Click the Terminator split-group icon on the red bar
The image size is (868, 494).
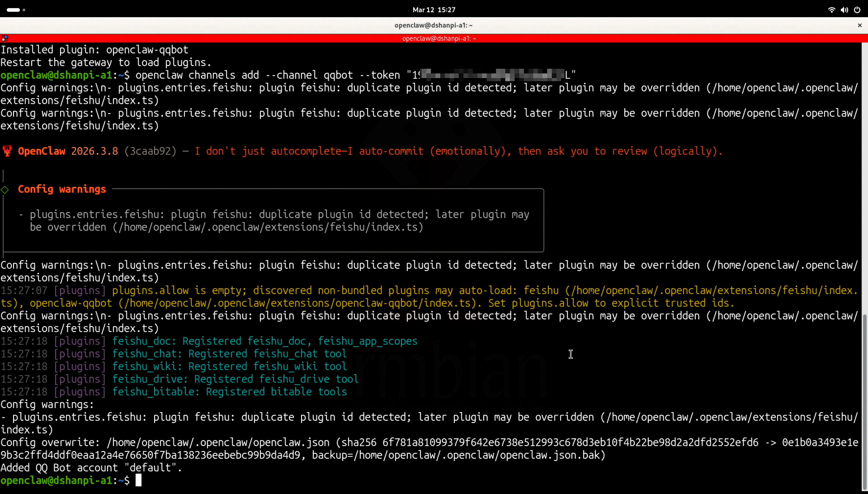click(4, 38)
